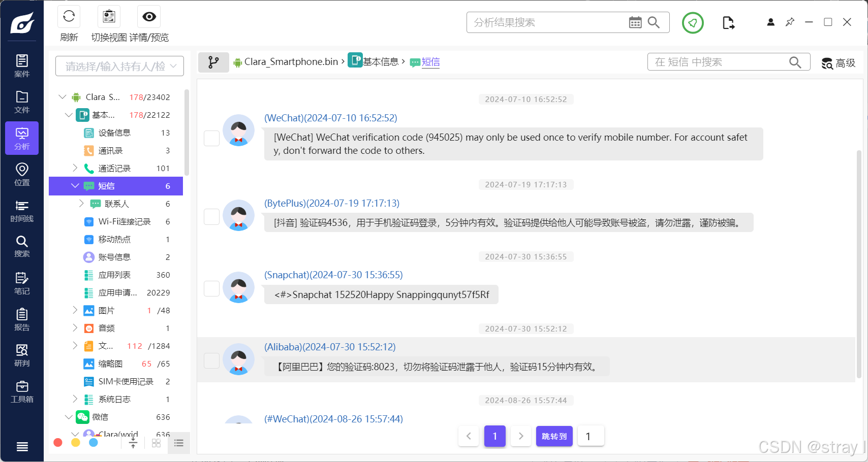This screenshot has height=462, width=868.
Task: Expand the 文... documents tree node
Action: click(75, 345)
